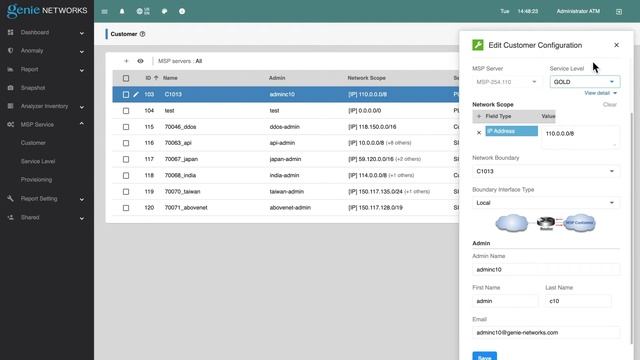Click the plus icon to add a customer
The height and width of the screenshot is (360, 640).
126,61
